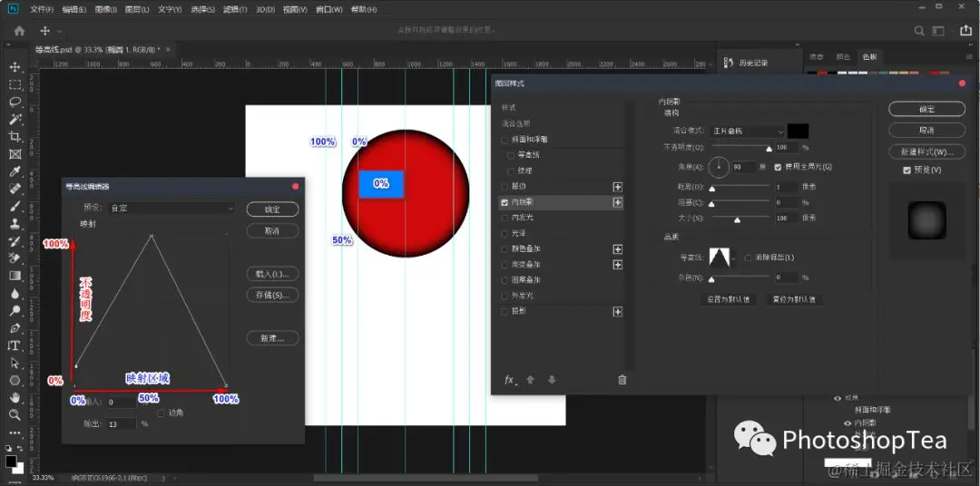Select the Brush tool
This screenshot has width=980, height=486.
click(x=15, y=206)
